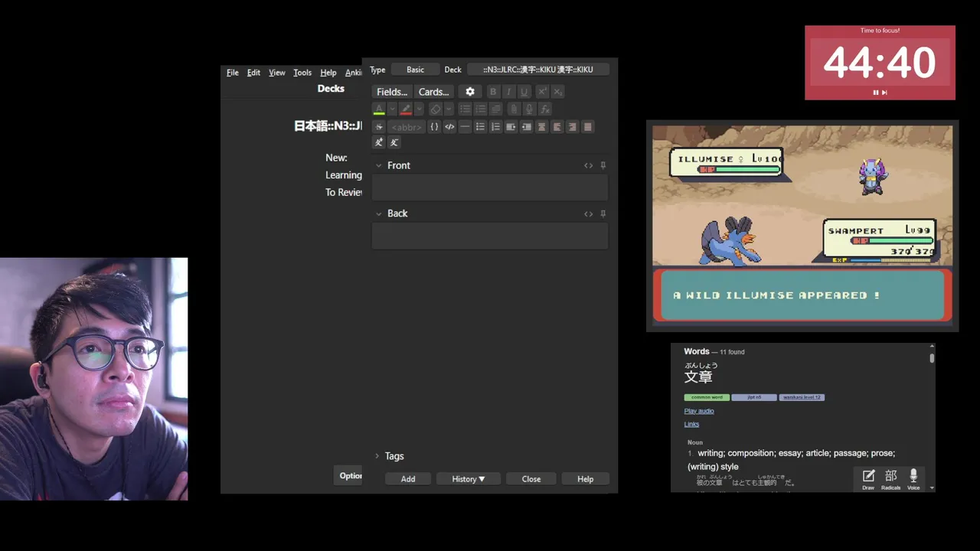Open the editor gear settings icon
The image size is (980, 551).
coord(470,92)
